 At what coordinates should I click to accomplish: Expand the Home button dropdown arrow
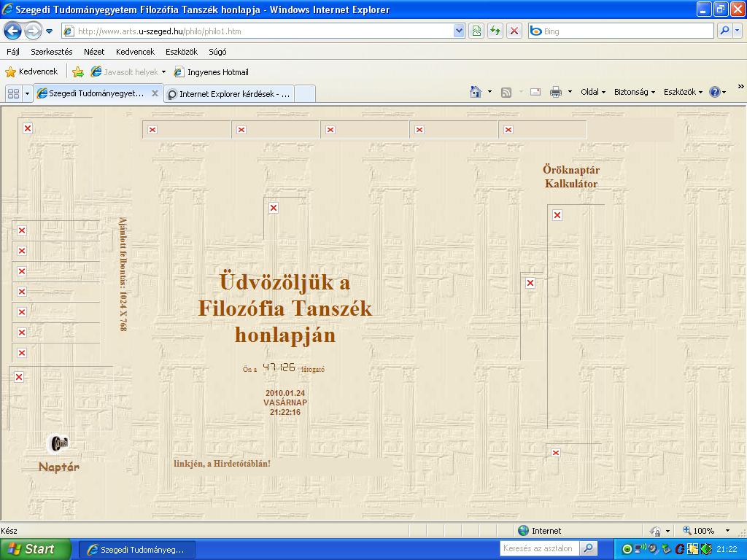tap(489, 92)
